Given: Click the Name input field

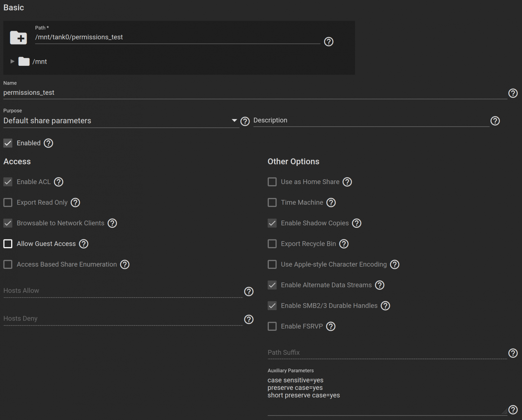Looking at the screenshot, I should [255, 93].
